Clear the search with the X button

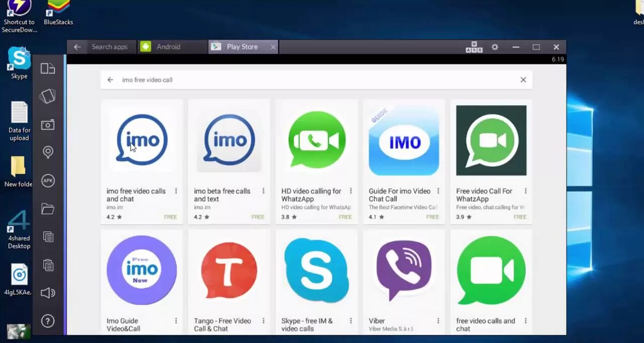click(523, 79)
